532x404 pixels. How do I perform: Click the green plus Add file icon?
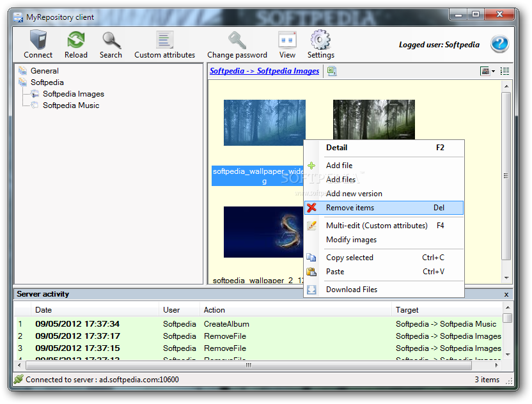point(311,166)
